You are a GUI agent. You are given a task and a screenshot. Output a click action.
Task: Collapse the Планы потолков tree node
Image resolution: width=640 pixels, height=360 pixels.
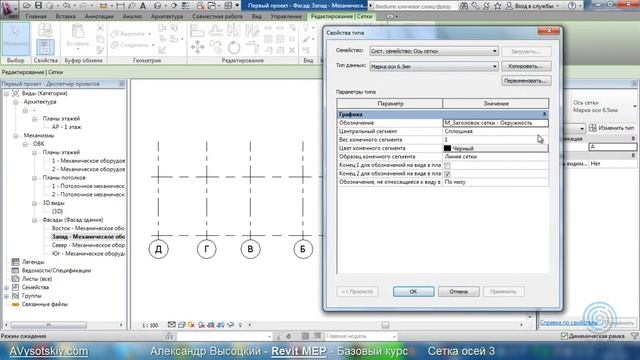(35, 178)
